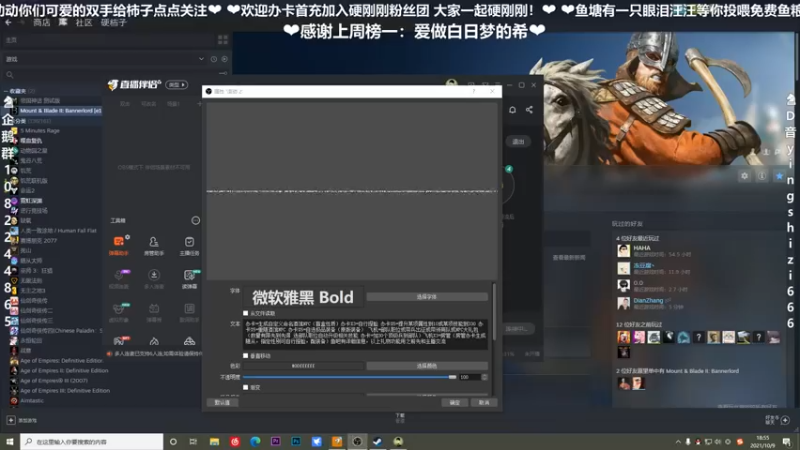800x450 pixels.
Task: Expand the Steam 游戏 filter dropdown
Action: pyautogui.click(x=202, y=59)
